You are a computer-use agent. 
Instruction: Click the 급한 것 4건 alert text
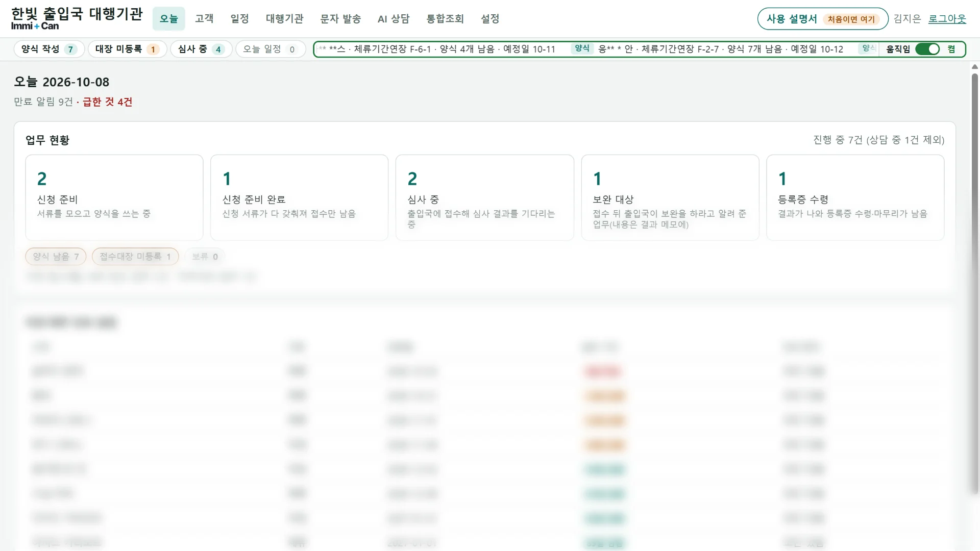pyautogui.click(x=108, y=102)
